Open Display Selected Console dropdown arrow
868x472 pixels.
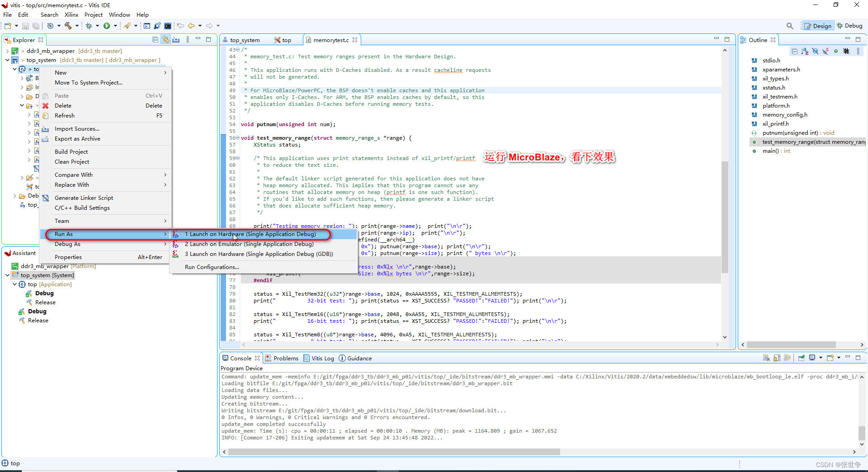(821, 358)
